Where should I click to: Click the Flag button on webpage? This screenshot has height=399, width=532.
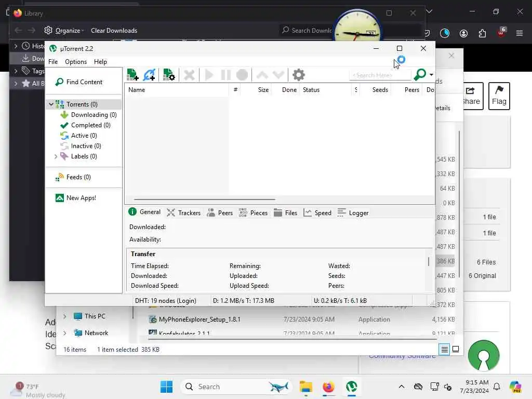(x=499, y=96)
